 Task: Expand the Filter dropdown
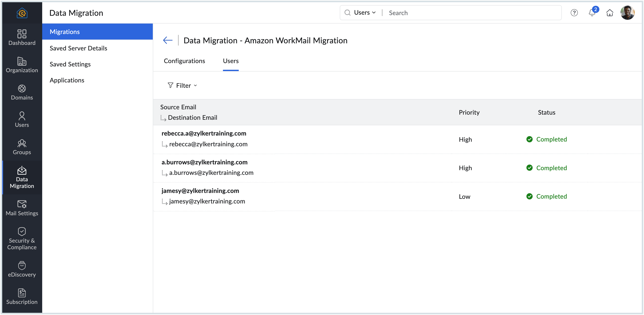(x=183, y=86)
